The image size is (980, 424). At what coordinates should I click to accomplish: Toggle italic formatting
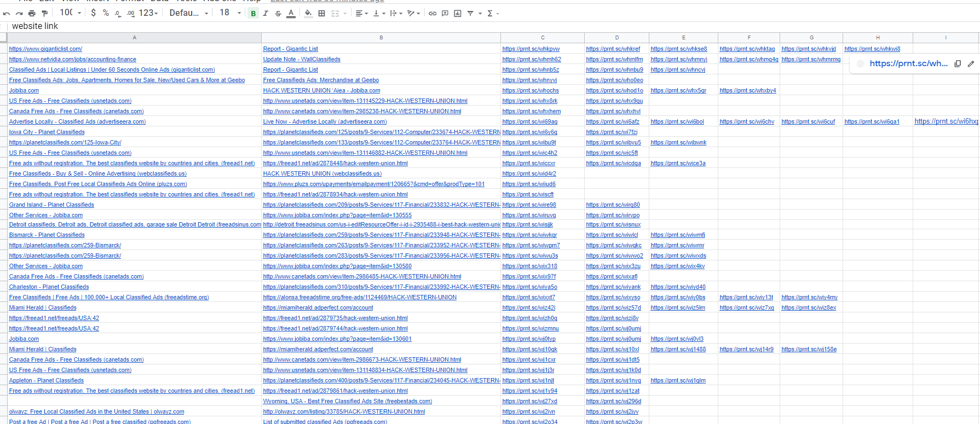click(x=266, y=13)
